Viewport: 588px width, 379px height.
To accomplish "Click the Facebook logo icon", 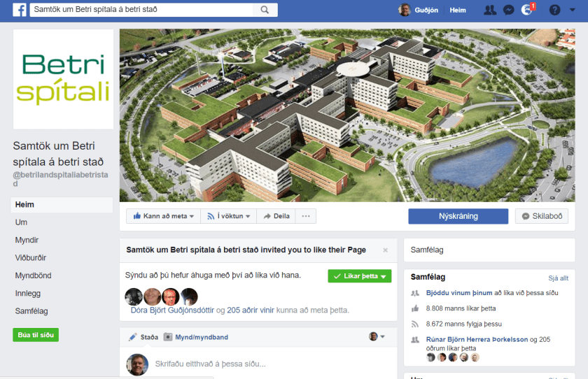I will [19, 10].
